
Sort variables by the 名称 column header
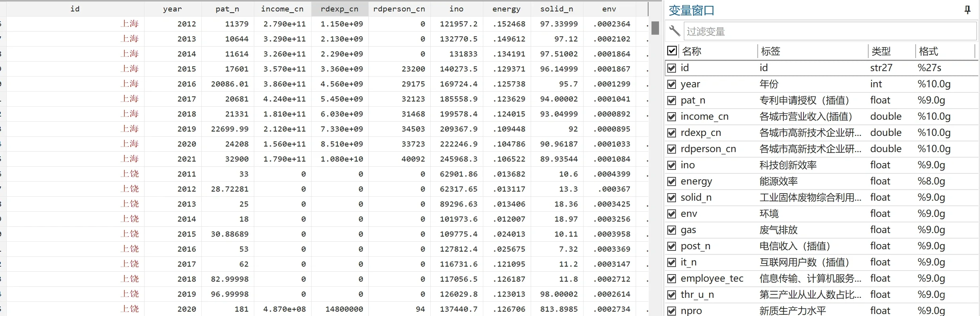[x=718, y=51]
